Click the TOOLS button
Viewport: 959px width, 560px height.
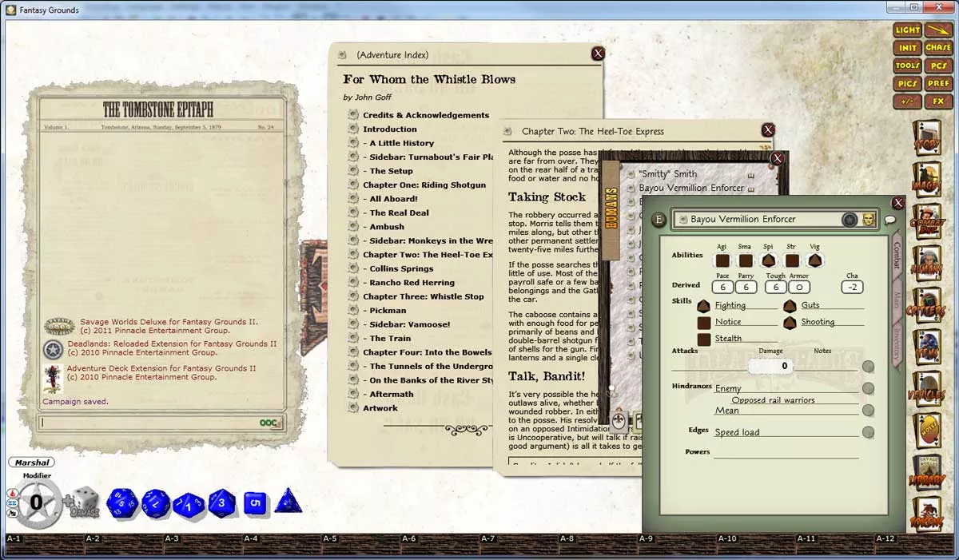pyautogui.click(x=907, y=66)
